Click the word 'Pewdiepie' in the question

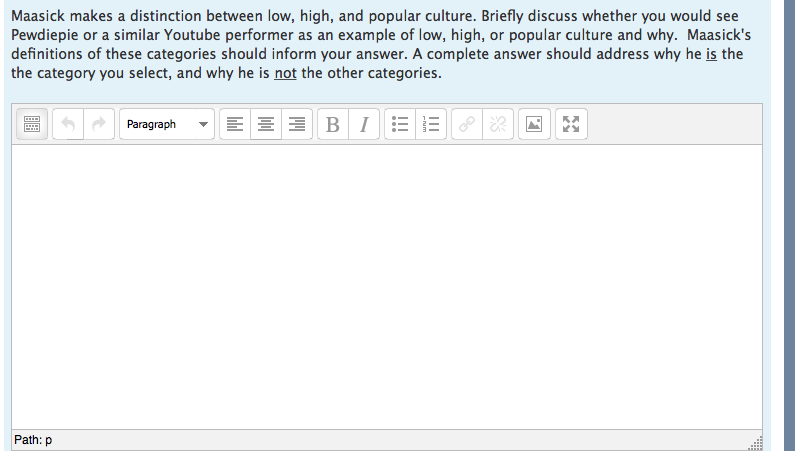(x=45, y=35)
